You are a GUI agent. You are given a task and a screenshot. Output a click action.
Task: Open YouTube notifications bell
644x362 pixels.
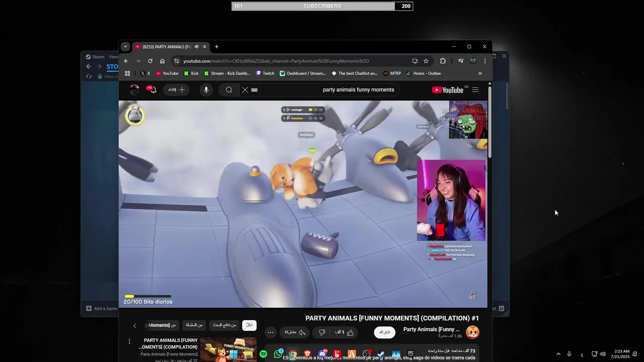pyautogui.click(x=152, y=90)
